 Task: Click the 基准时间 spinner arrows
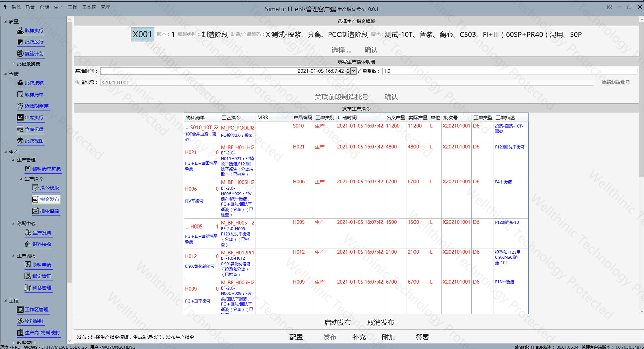(348, 71)
